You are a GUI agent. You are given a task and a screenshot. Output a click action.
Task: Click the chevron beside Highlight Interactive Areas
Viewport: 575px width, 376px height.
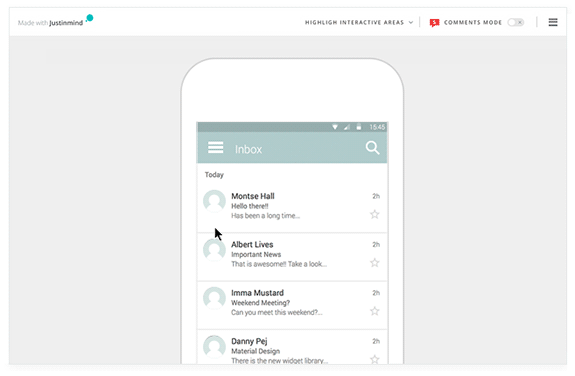coord(411,22)
